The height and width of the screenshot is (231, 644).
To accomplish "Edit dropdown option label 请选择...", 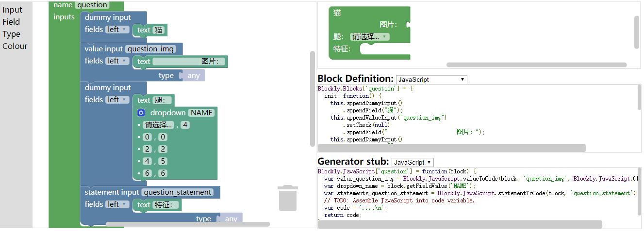I will (x=159, y=125).
